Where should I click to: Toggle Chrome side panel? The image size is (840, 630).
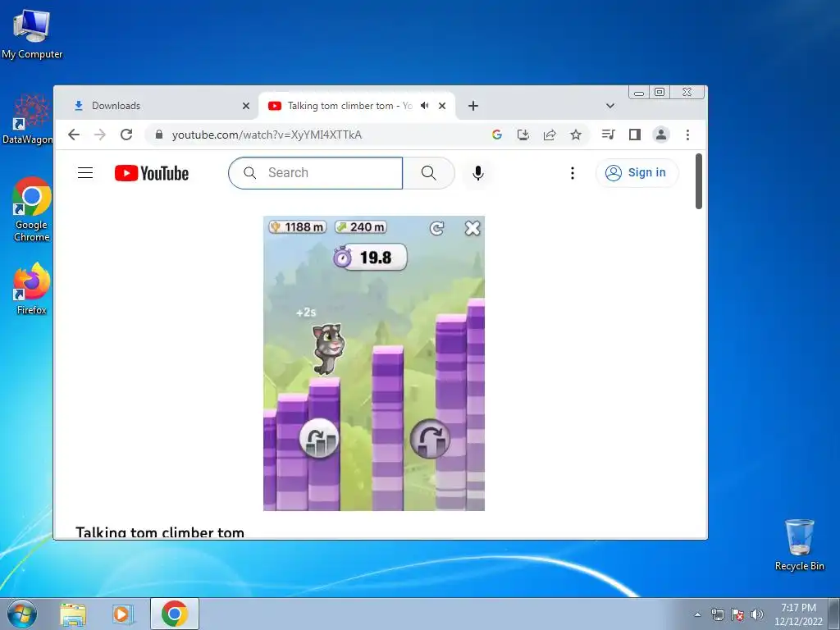click(635, 135)
